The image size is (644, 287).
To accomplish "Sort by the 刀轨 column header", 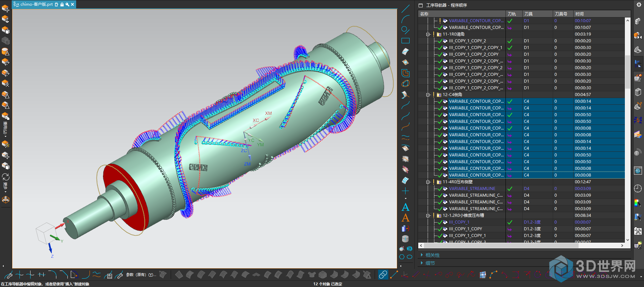I will point(514,14).
